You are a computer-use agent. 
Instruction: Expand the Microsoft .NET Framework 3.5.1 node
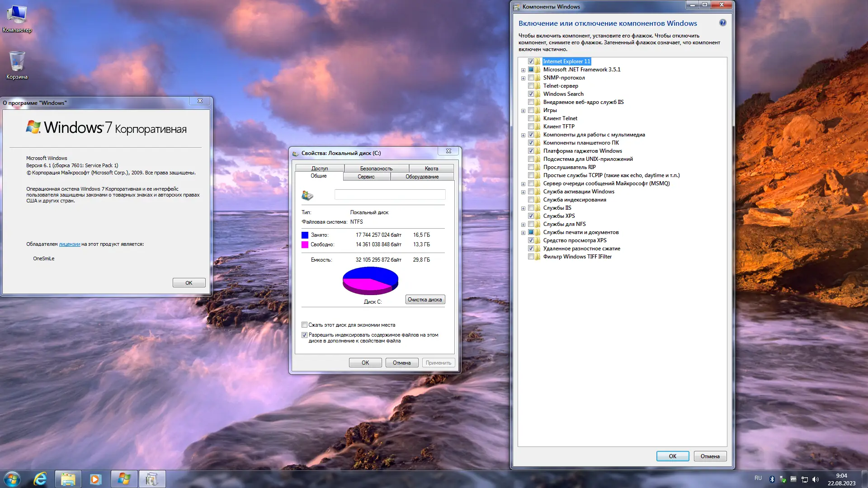pyautogui.click(x=523, y=70)
